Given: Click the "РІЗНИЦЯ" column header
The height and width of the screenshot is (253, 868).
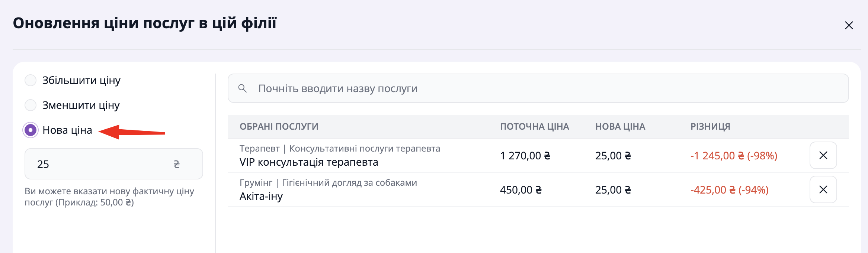Looking at the screenshot, I should 710,127.
